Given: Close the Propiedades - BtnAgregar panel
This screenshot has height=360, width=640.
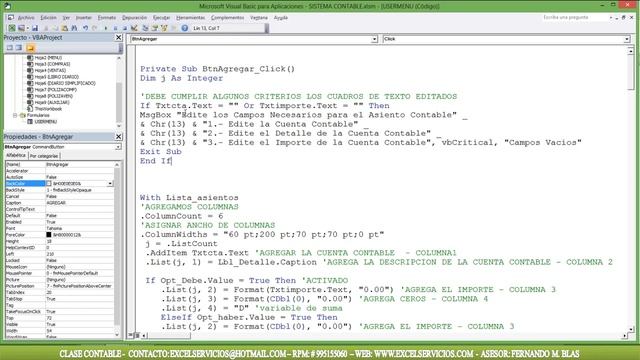Looking at the screenshot, I should tap(118, 137).
